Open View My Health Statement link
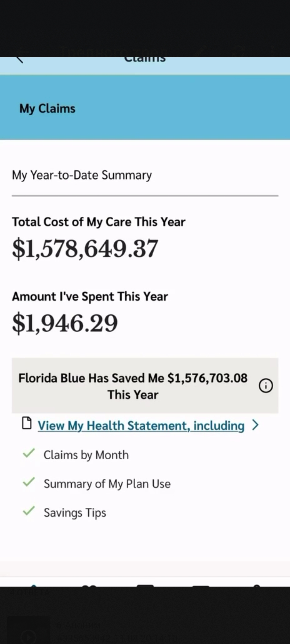The width and height of the screenshot is (290, 644). (x=141, y=426)
